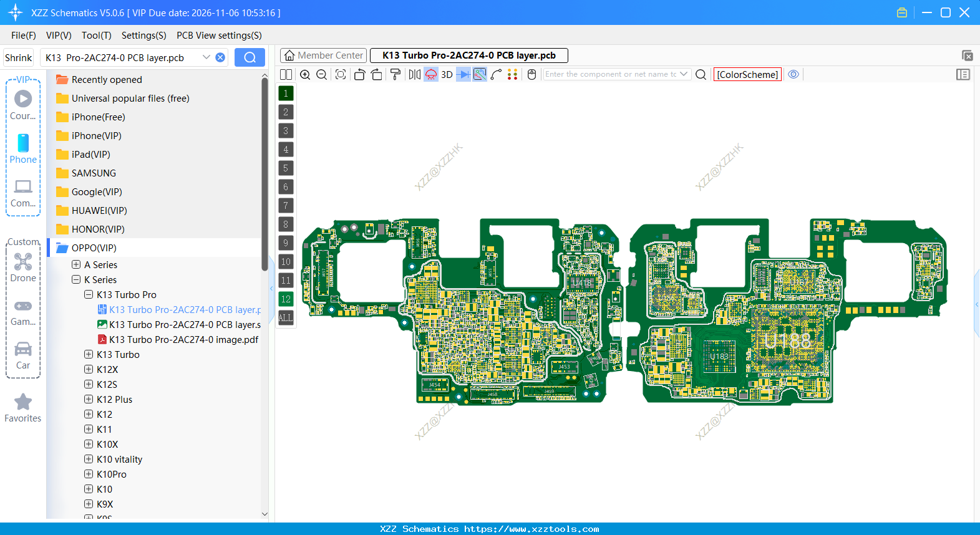Toggle the red alarm light mode
Viewport: 980px width, 535px height.
pos(431,74)
